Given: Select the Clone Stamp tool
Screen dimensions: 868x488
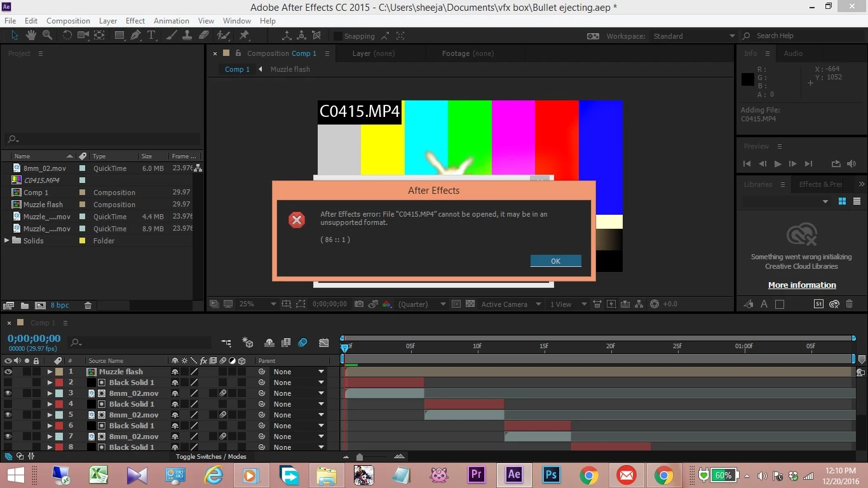Looking at the screenshot, I should [x=188, y=36].
